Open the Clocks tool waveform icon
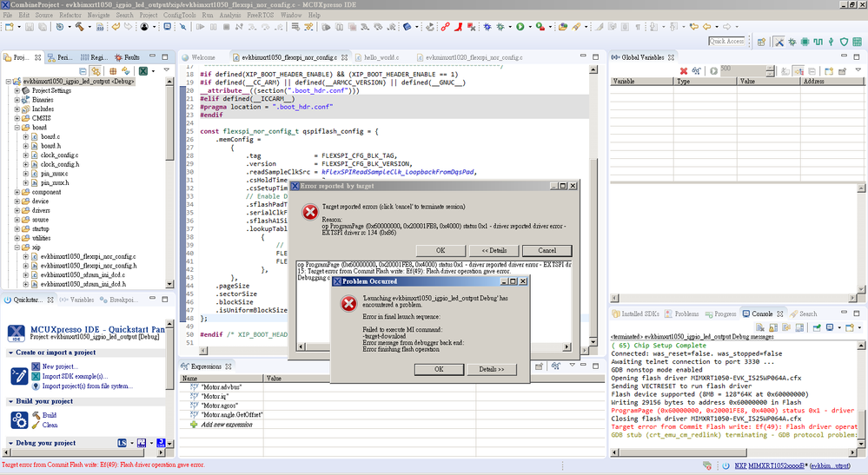The width and height of the screenshot is (868, 475). [818, 42]
